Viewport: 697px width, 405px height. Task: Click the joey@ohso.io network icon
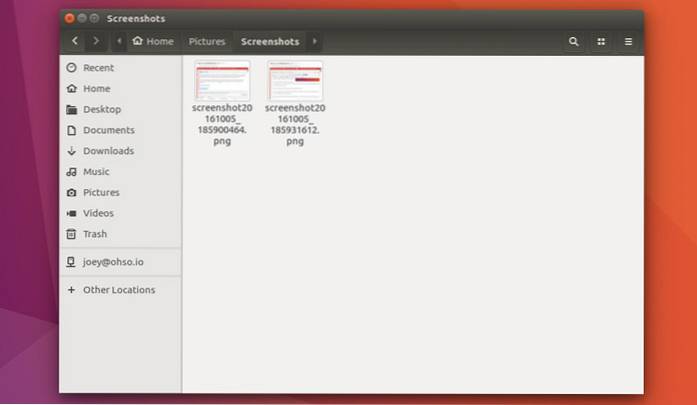pos(71,262)
